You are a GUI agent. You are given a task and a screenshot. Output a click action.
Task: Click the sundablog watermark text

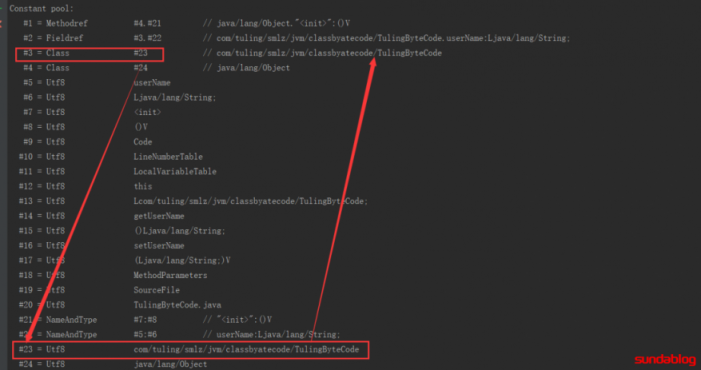pyautogui.click(x=665, y=360)
